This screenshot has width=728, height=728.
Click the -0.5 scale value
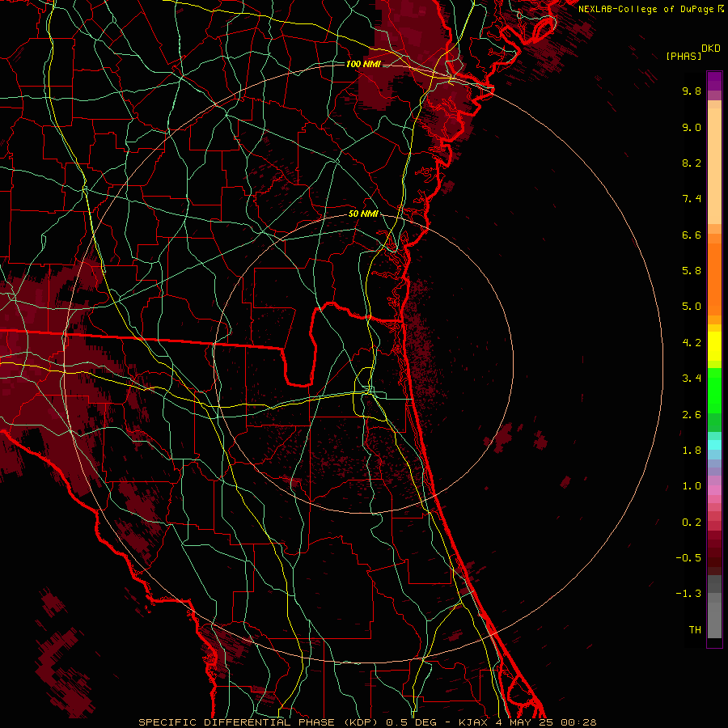(688, 558)
